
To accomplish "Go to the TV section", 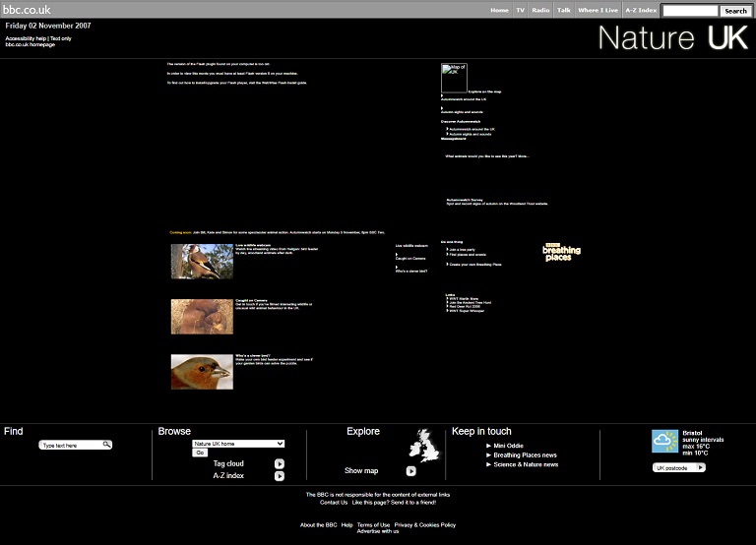I will pyautogui.click(x=520, y=10).
